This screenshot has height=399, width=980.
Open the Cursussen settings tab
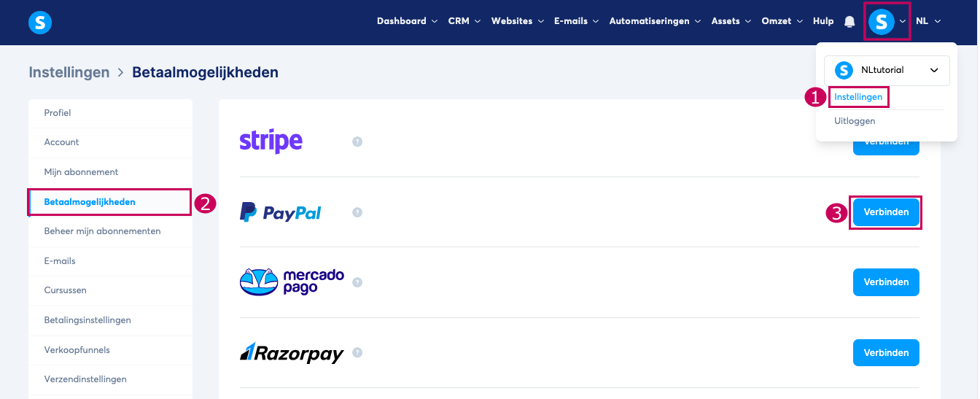click(x=110, y=290)
